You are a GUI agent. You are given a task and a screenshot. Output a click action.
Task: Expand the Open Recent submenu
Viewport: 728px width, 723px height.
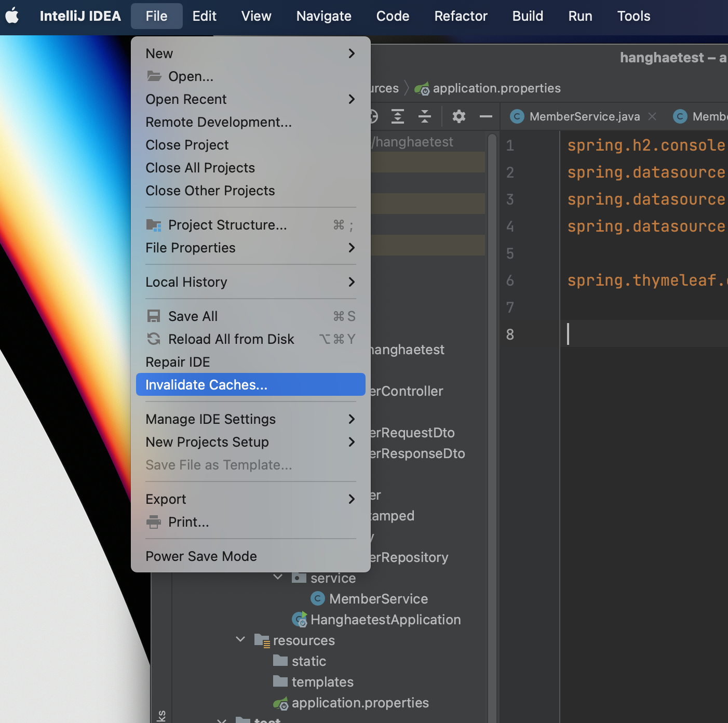tap(251, 99)
